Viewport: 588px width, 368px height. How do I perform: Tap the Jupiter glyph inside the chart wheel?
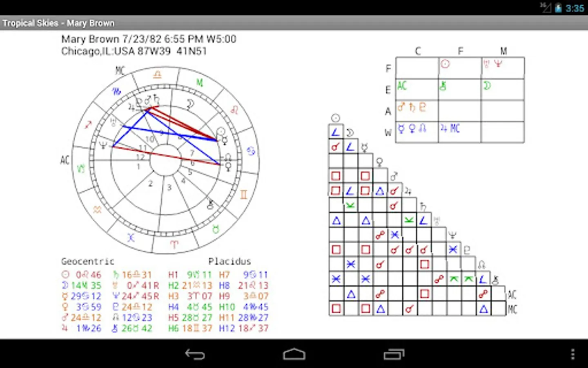(131, 108)
